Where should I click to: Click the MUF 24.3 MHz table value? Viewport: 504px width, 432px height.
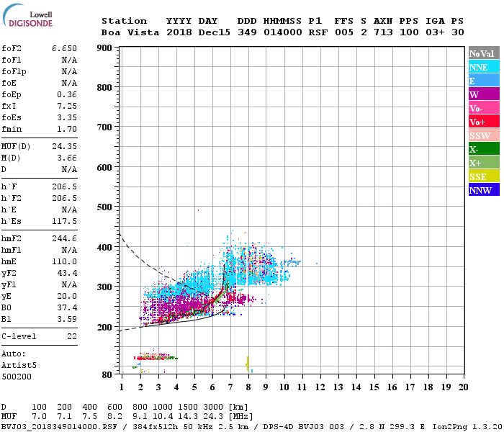pos(213,417)
